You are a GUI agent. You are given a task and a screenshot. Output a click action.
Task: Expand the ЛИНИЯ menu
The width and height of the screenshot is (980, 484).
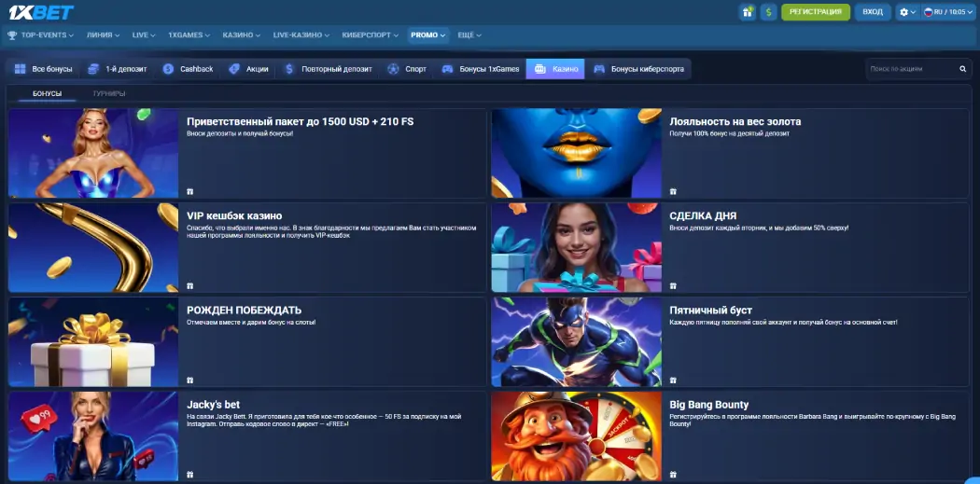pos(103,35)
